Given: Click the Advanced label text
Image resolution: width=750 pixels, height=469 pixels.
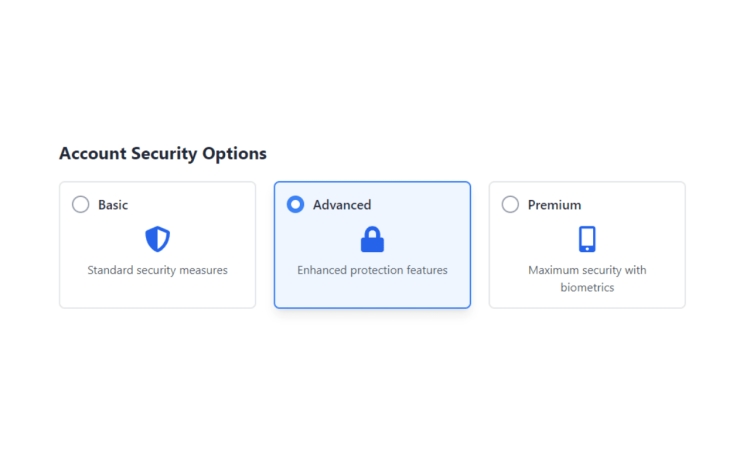Looking at the screenshot, I should point(342,205).
